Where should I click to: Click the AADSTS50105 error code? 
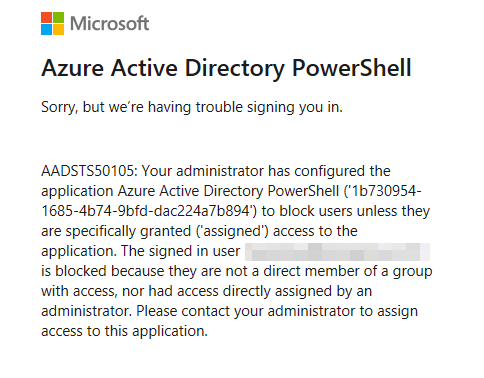(x=89, y=171)
